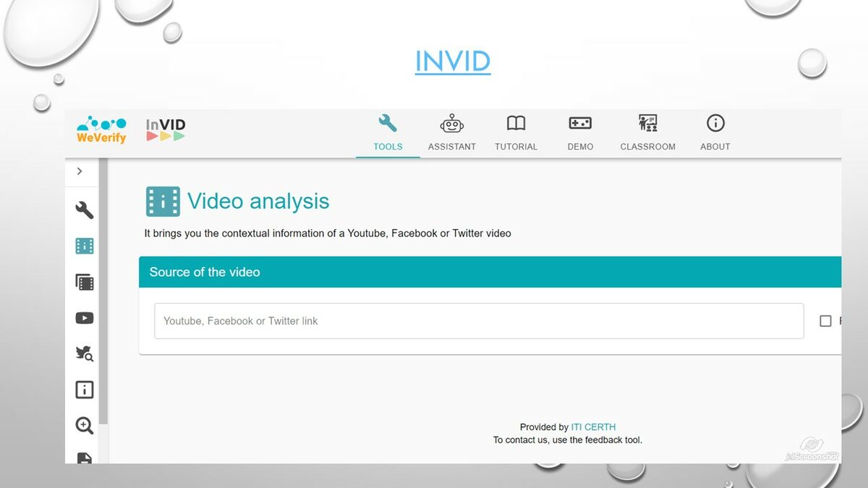The width and height of the screenshot is (868, 488).
Task: Click the InVID logo
Action: coord(166,130)
